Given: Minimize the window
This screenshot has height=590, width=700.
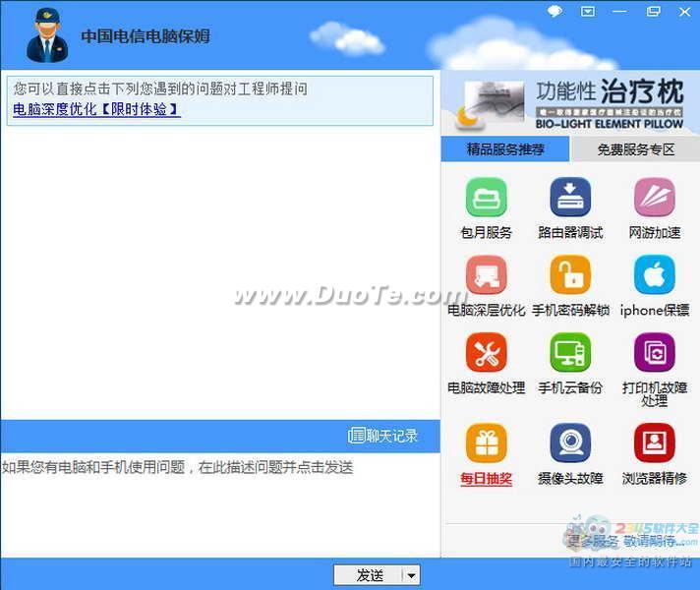Looking at the screenshot, I should pyautogui.click(x=619, y=12).
